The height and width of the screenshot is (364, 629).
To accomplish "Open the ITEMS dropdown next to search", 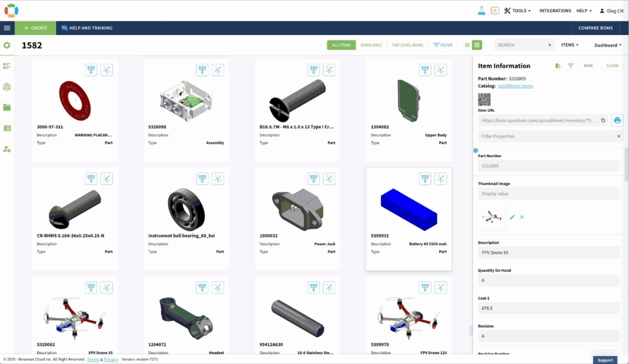I will tap(569, 45).
